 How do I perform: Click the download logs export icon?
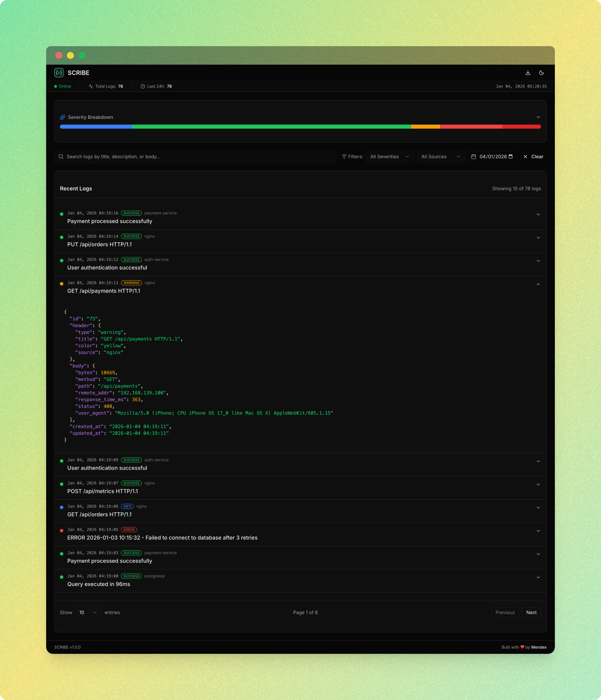coord(528,73)
